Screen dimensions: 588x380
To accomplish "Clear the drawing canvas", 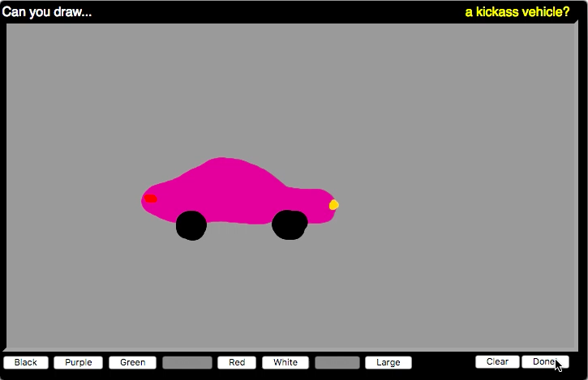I will 497,361.
